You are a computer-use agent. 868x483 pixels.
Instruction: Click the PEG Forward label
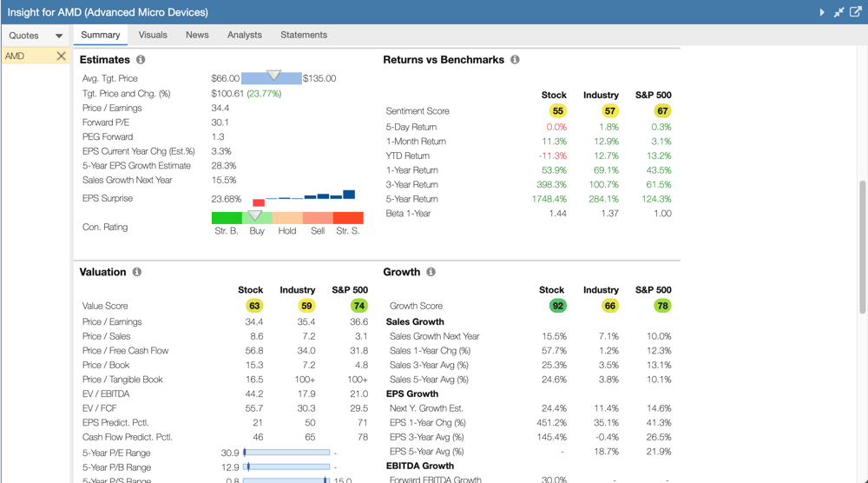coord(108,136)
